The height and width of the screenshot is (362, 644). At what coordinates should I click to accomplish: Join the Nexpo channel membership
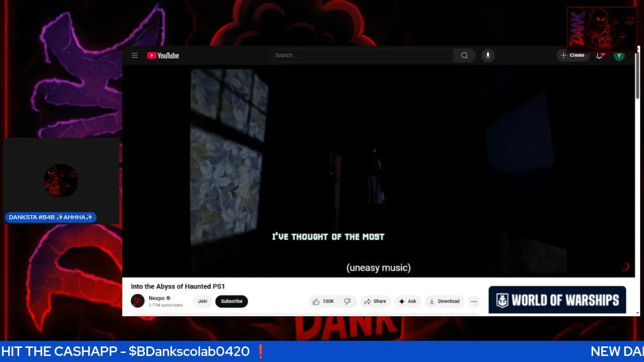(202, 301)
